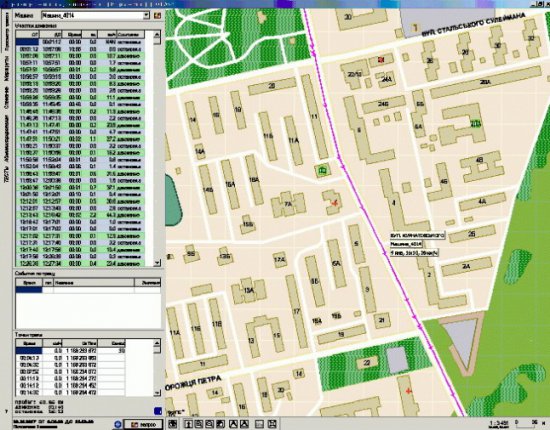550x430 pixels.
Task: Click the last save-like icon in map toolbar
Action: (x=273, y=424)
